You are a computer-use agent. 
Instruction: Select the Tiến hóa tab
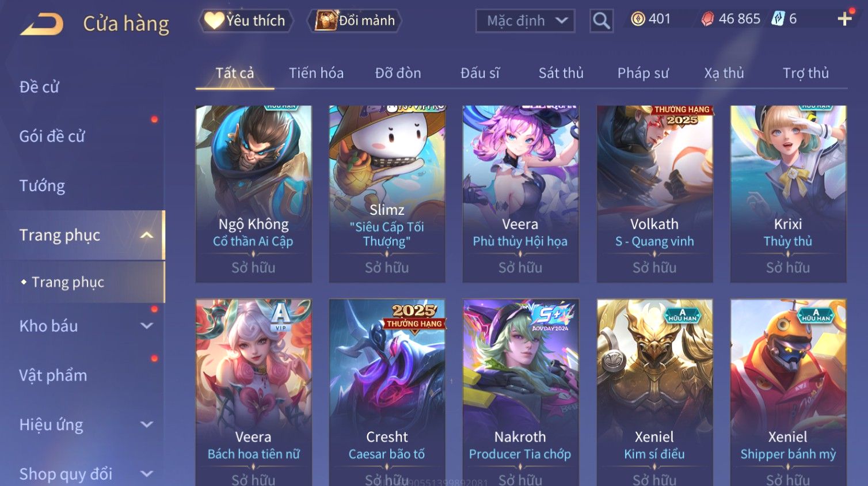316,73
